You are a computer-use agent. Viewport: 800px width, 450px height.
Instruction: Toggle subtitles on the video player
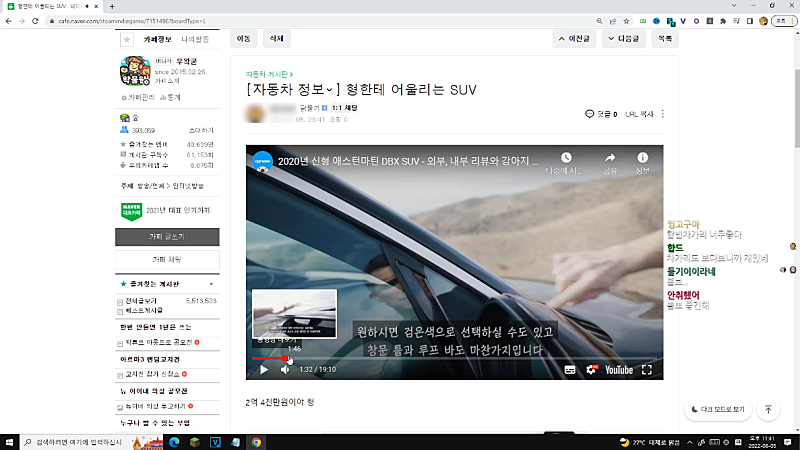click(570, 369)
